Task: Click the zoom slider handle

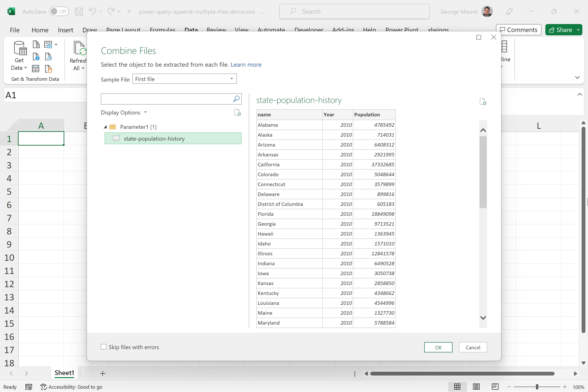Action: coord(537,387)
